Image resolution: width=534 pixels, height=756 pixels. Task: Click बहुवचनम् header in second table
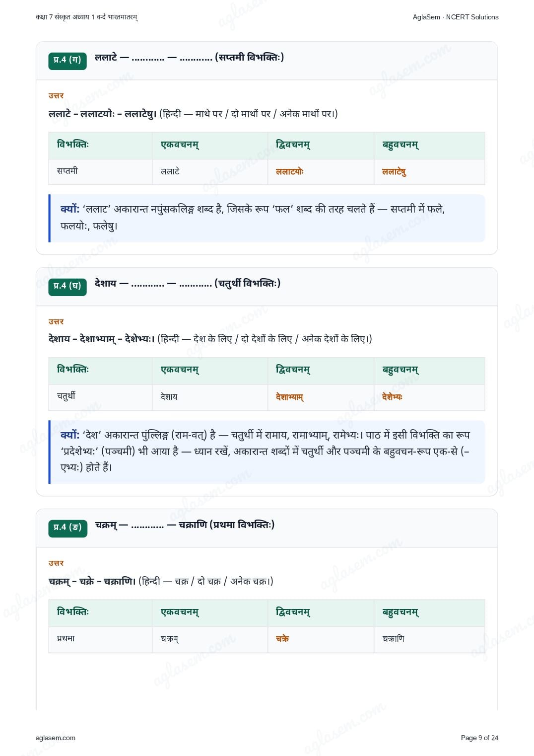click(400, 370)
